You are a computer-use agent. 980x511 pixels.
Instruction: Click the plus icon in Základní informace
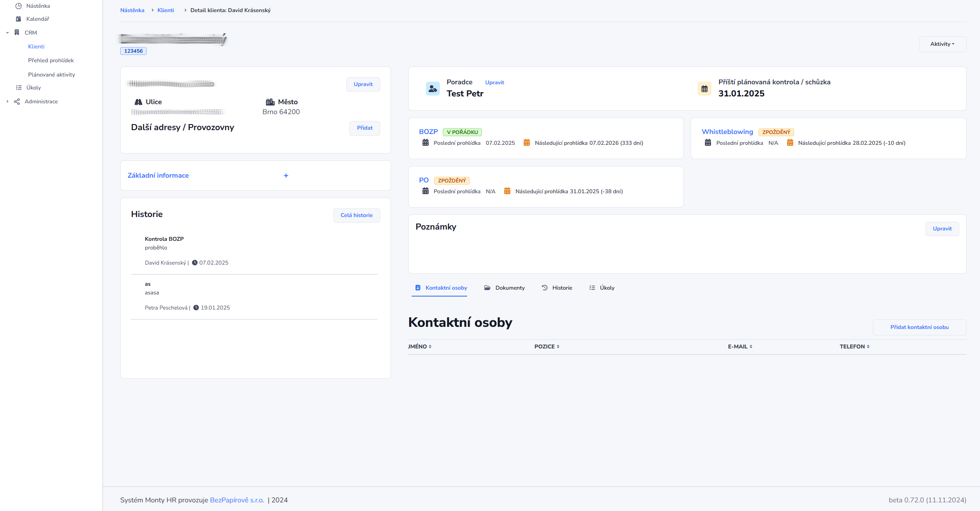coord(286,176)
